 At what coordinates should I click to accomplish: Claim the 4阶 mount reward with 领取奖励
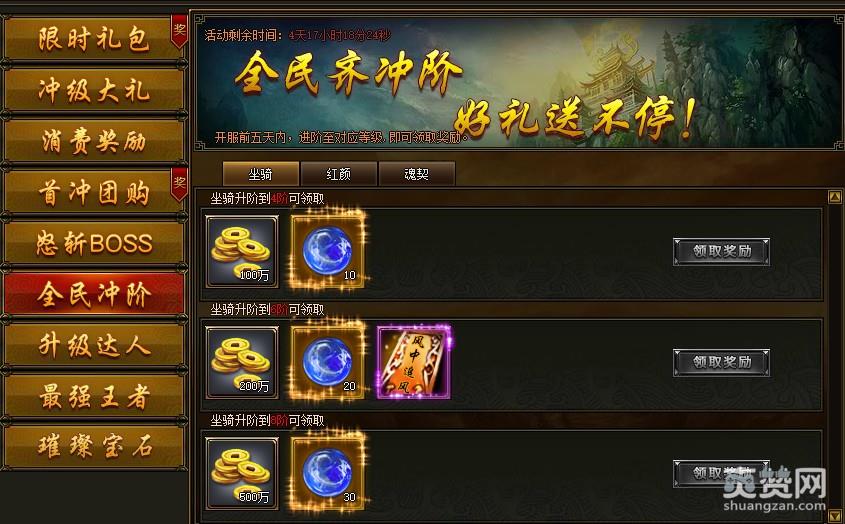(722, 251)
